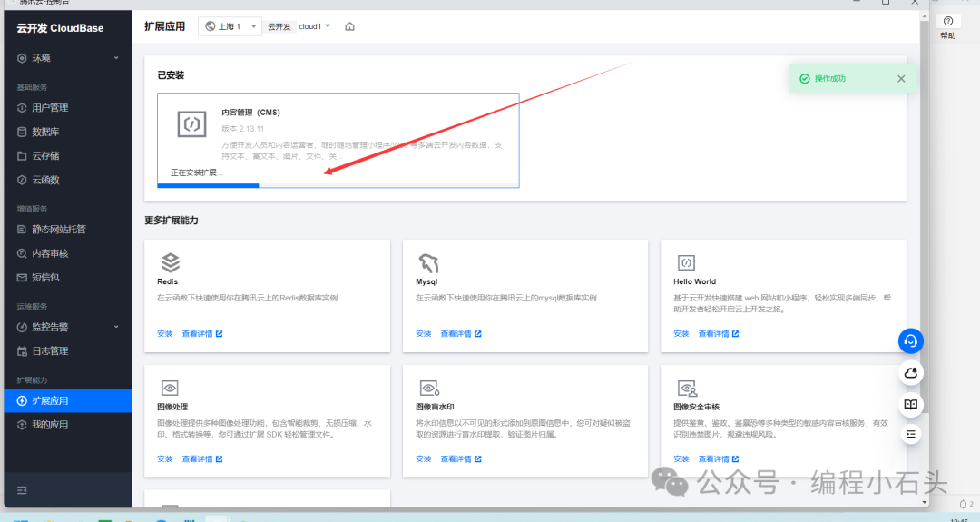Install the Hello World extension
980x522 pixels.
(x=681, y=334)
